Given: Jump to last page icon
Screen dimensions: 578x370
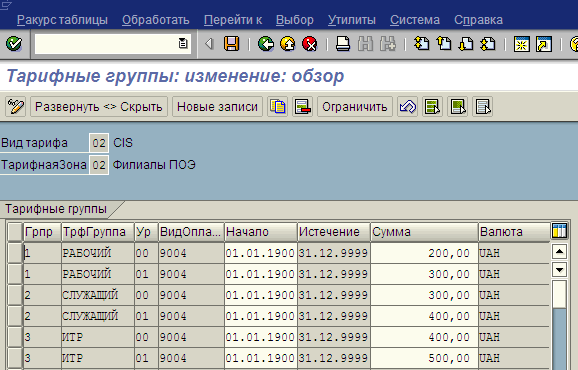Looking at the screenshot, I should click(x=488, y=44).
